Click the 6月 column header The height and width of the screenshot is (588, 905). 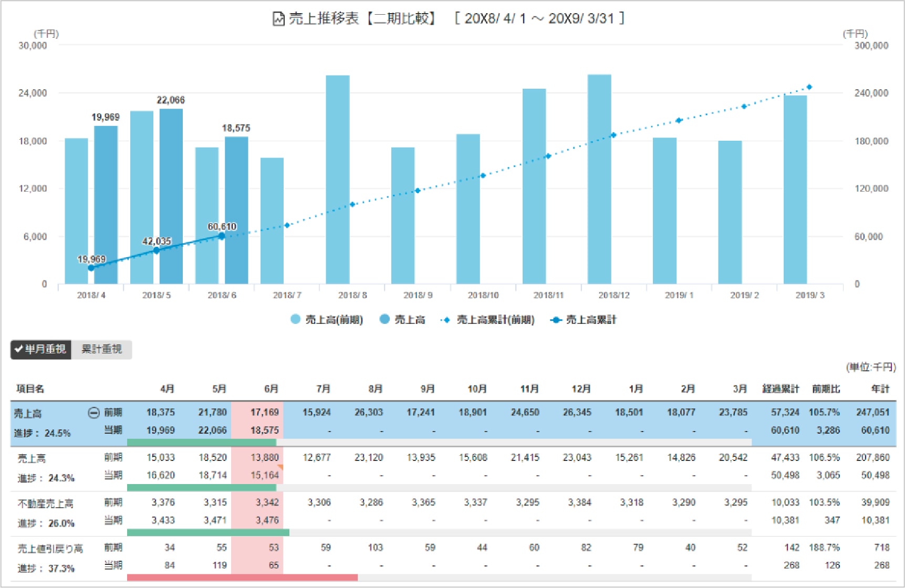point(271,389)
